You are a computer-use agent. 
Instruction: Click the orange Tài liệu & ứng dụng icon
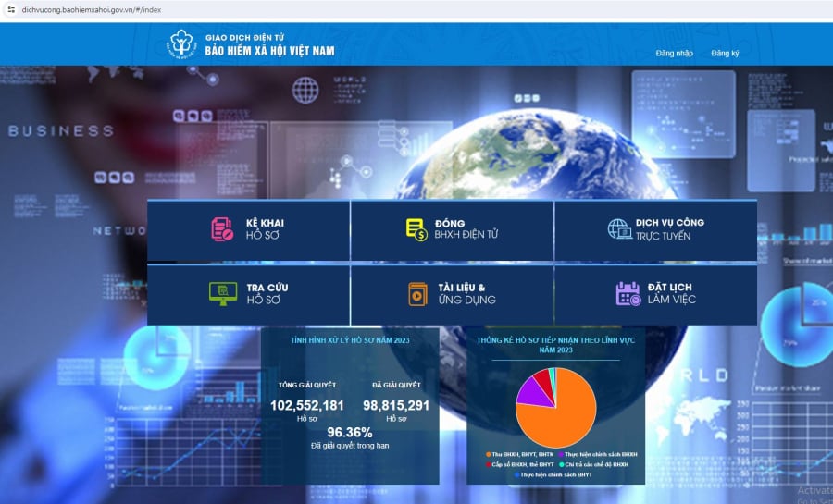(417, 294)
